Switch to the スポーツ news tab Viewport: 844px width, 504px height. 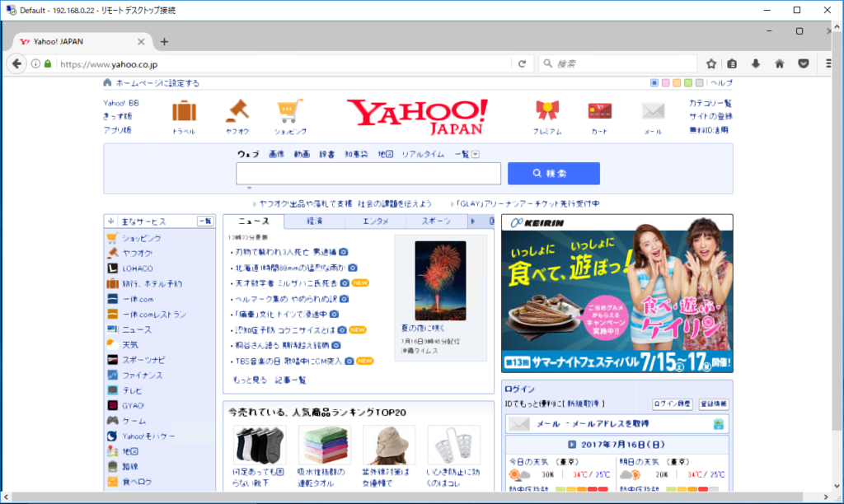436,221
